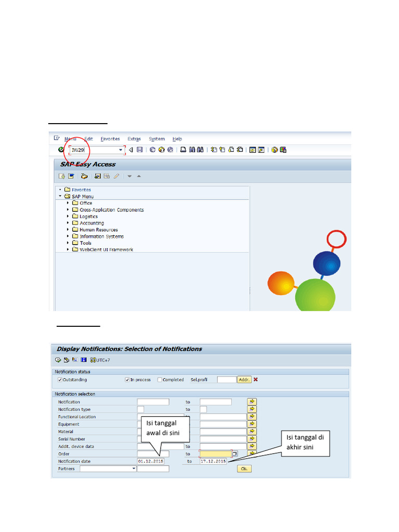The height and width of the screenshot is (532, 399).
Task: Open the Favorites menu
Action: [x=110, y=139]
